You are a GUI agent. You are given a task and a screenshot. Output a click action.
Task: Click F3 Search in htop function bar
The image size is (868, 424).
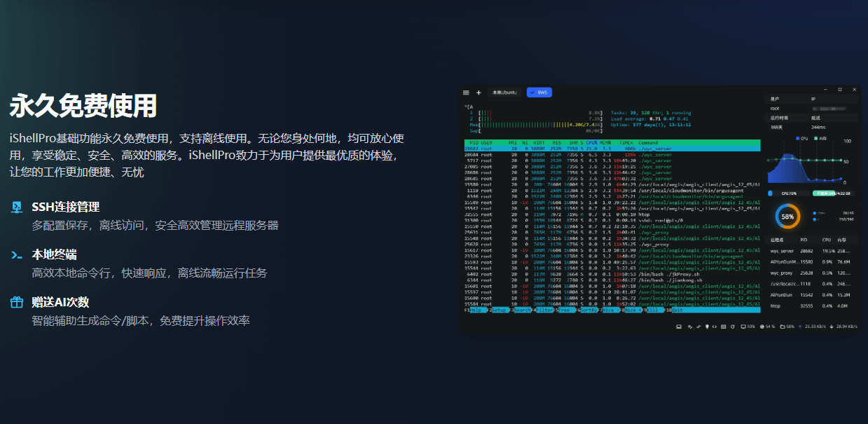(x=520, y=310)
